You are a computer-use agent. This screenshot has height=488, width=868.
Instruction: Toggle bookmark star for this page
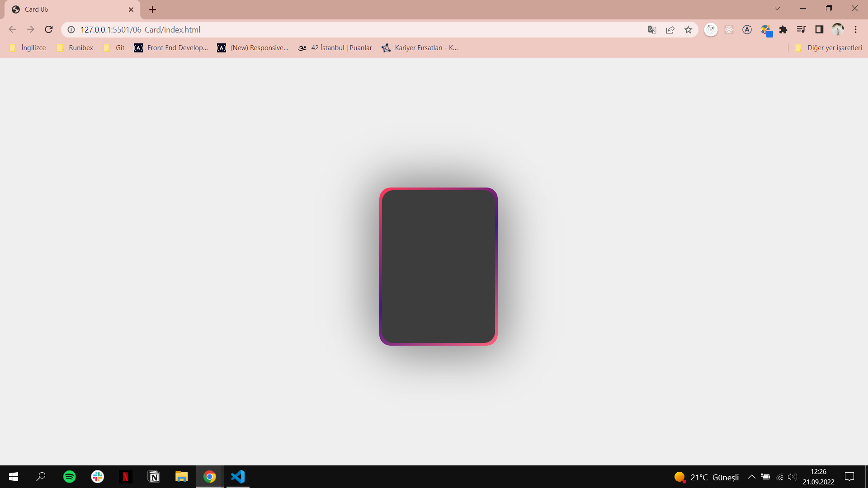tap(688, 29)
